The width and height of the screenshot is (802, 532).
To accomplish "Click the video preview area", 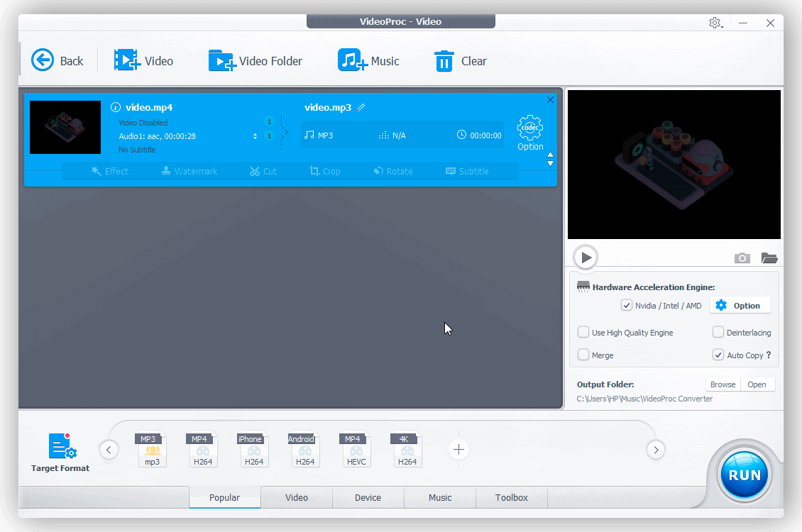I will (x=674, y=165).
